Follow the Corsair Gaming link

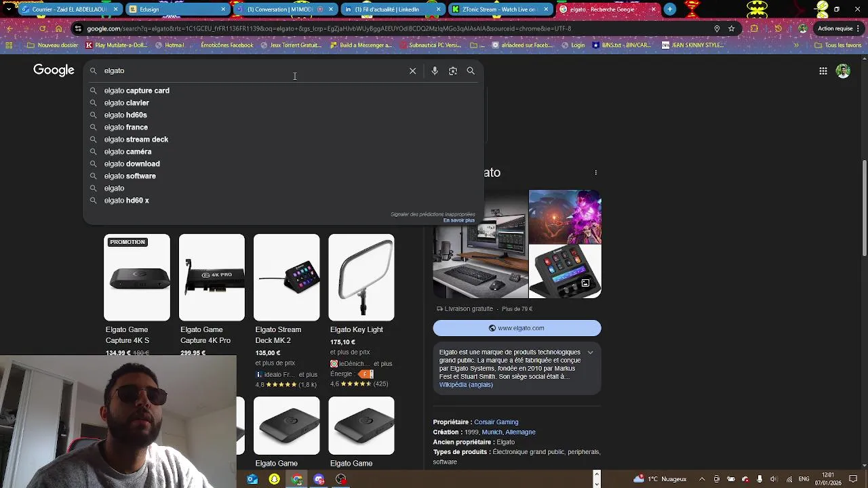click(x=496, y=422)
